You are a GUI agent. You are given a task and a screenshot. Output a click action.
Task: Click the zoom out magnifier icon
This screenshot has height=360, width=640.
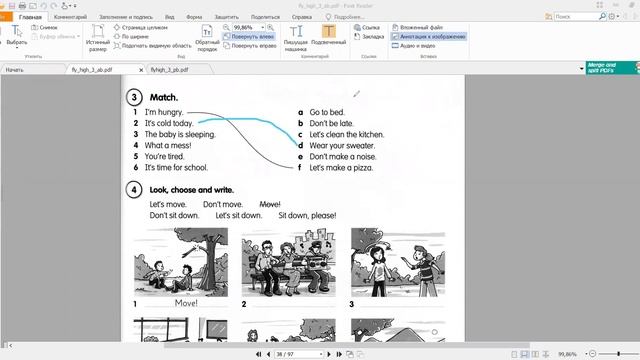pyautogui.click(x=227, y=27)
